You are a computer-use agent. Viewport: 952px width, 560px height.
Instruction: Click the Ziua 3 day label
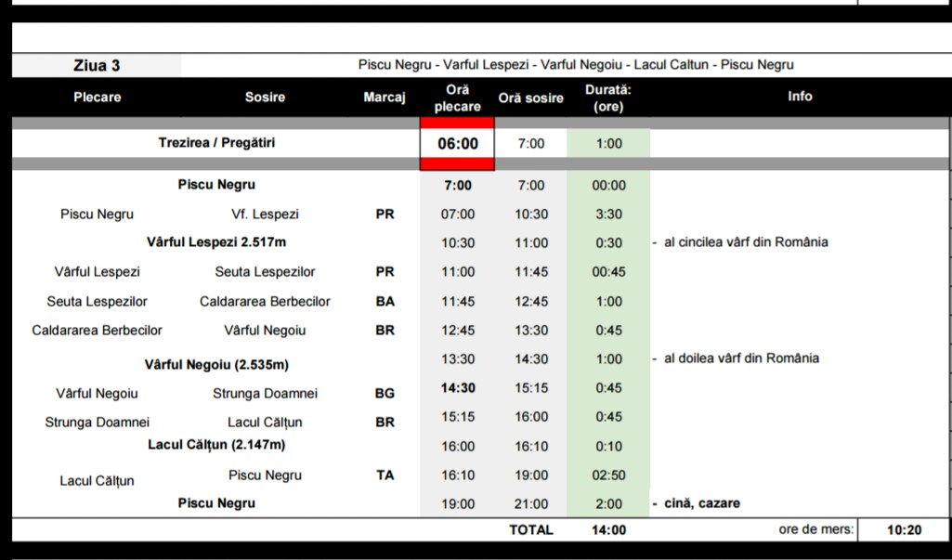pyautogui.click(x=97, y=65)
